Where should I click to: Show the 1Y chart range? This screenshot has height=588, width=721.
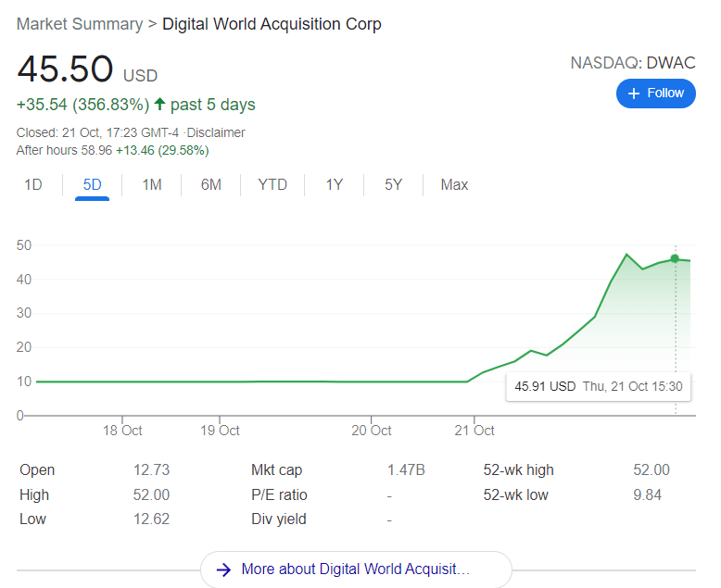335,184
